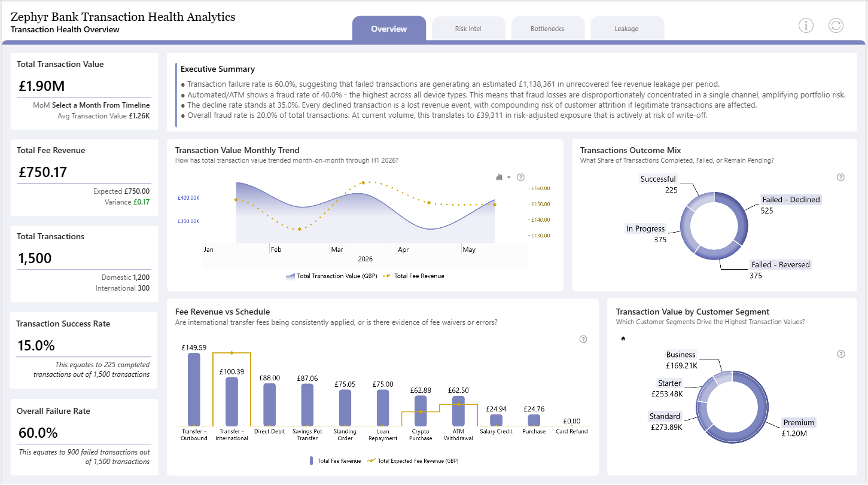
Task: Expand the chart type dropdown arrow on Monthly Trend
Action: tap(509, 177)
